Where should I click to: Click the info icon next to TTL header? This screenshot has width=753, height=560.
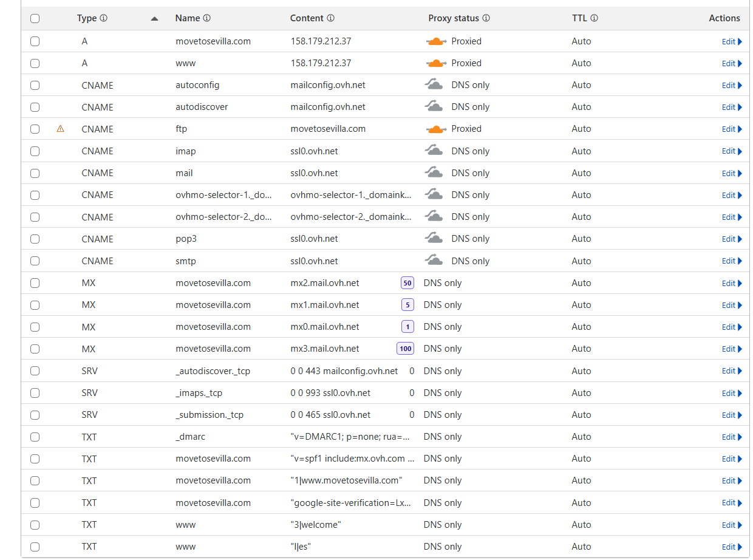pos(594,18)
